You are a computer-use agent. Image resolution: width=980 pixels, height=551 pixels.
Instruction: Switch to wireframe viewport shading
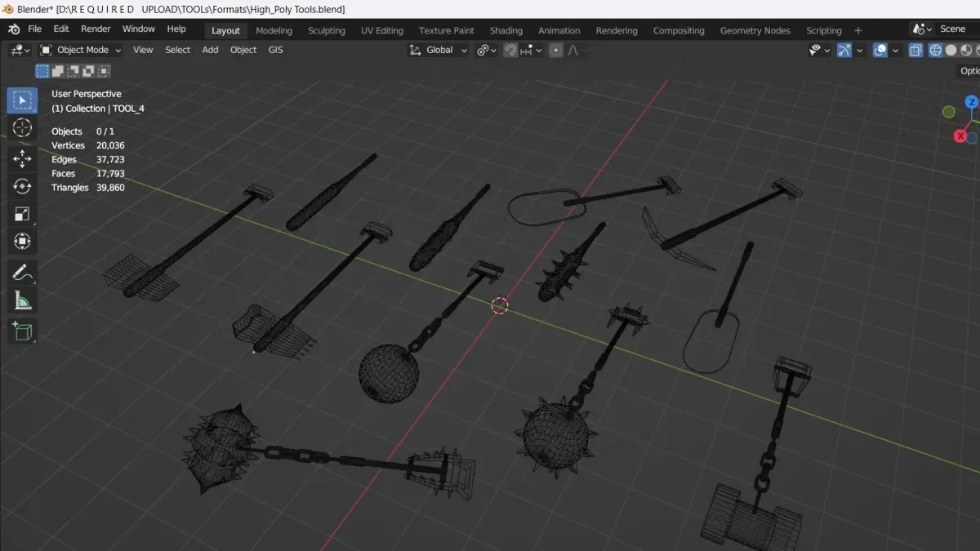coord(934,50)
